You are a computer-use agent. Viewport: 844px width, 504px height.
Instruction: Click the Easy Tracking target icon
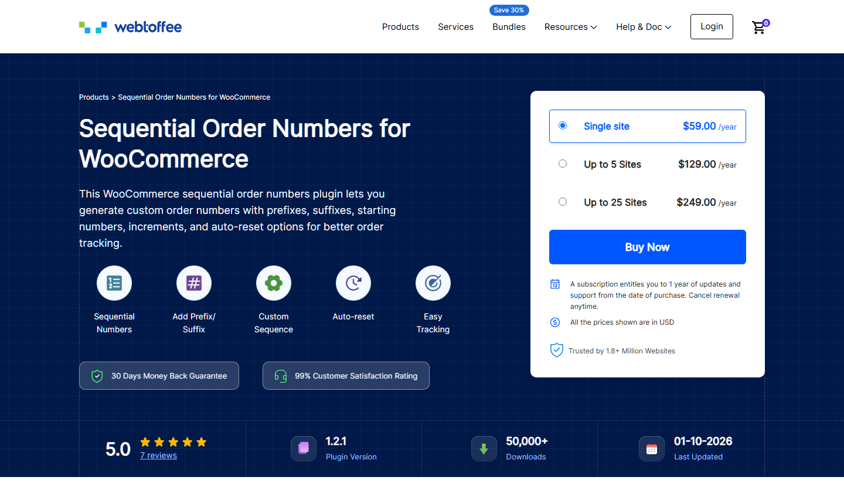(x=433, y=283)
